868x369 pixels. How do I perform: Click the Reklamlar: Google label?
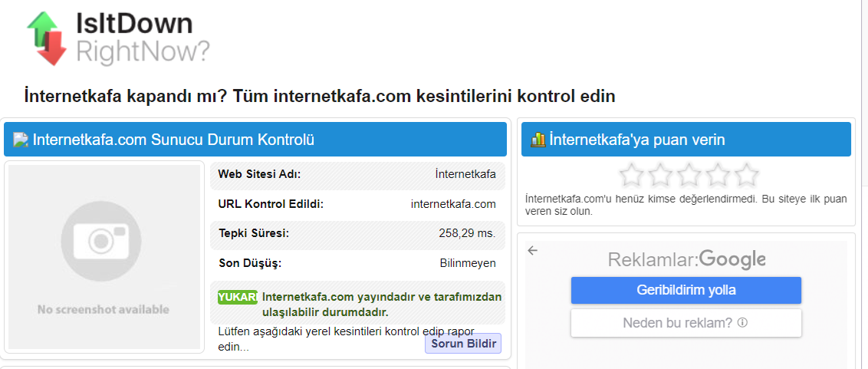pyautogui.click(x=686, y=259)
